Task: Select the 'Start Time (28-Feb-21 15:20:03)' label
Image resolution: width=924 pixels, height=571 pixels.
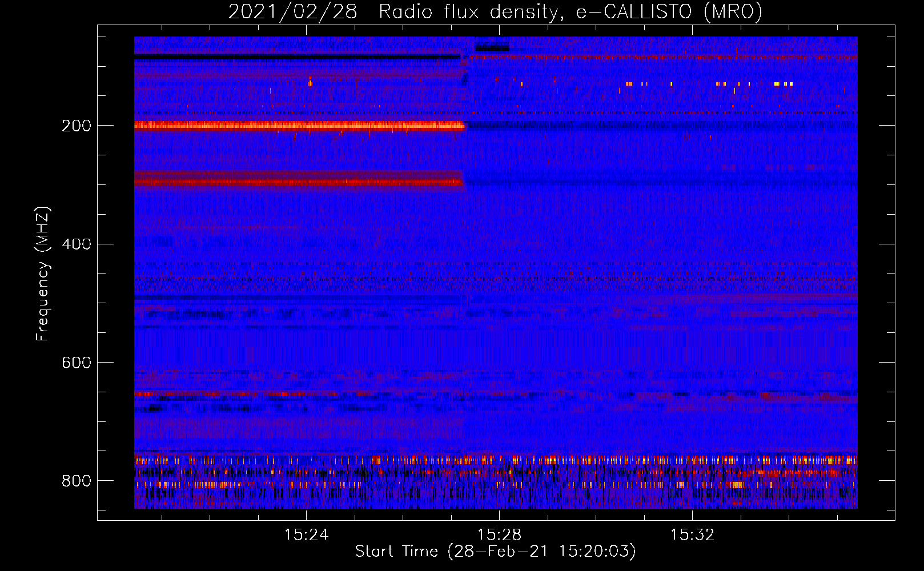Action: tap(496, 551)
